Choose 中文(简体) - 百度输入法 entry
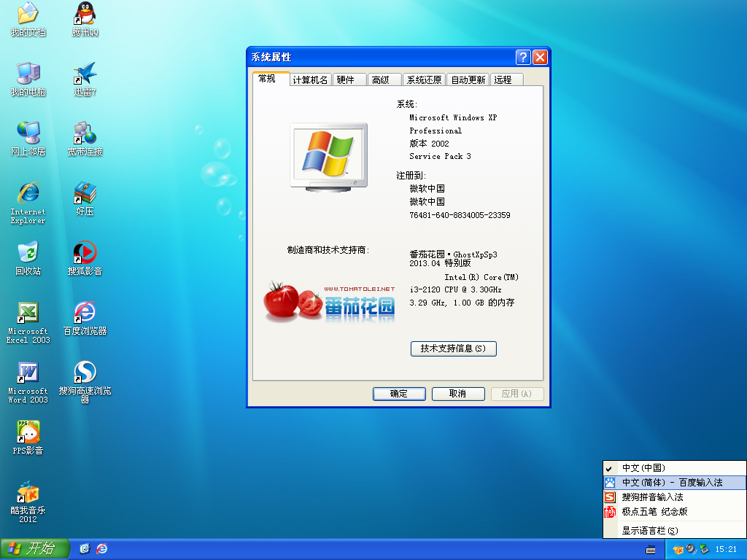The image size is (747, 560). [675, 483]
